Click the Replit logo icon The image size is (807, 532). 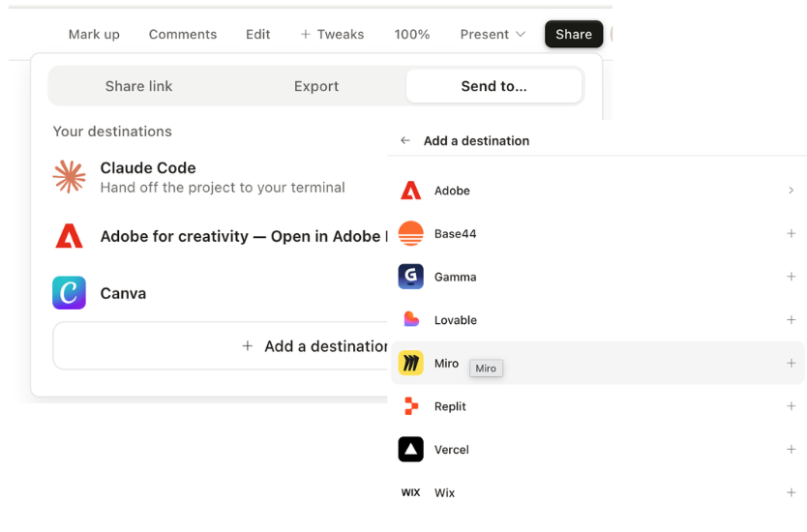tap(410, 406)
